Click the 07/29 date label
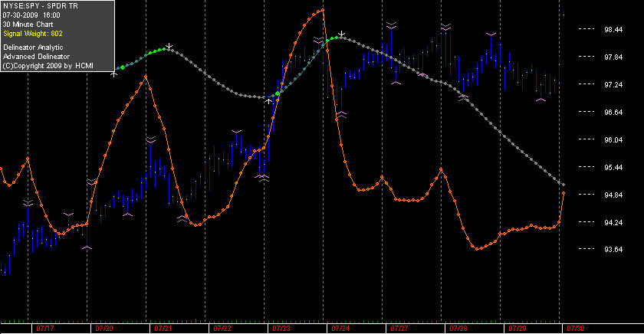 (517, 329)
